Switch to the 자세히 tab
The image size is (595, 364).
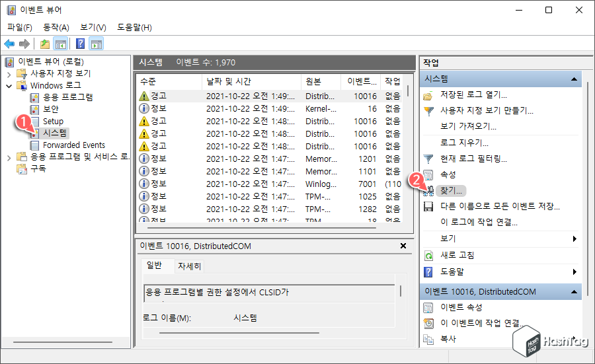(189, 266)
